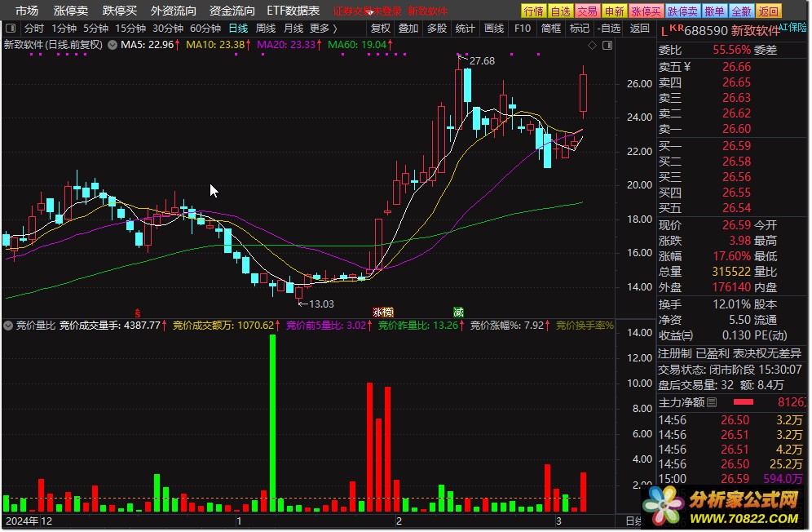Expand 更多 timeframe options
Screen dimensions: 812x532
tap(323, 28)
